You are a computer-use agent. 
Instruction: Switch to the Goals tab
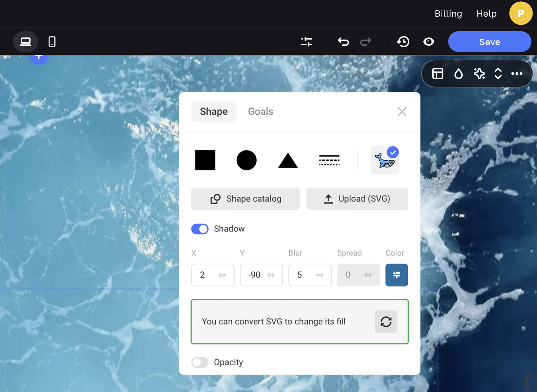261,112
